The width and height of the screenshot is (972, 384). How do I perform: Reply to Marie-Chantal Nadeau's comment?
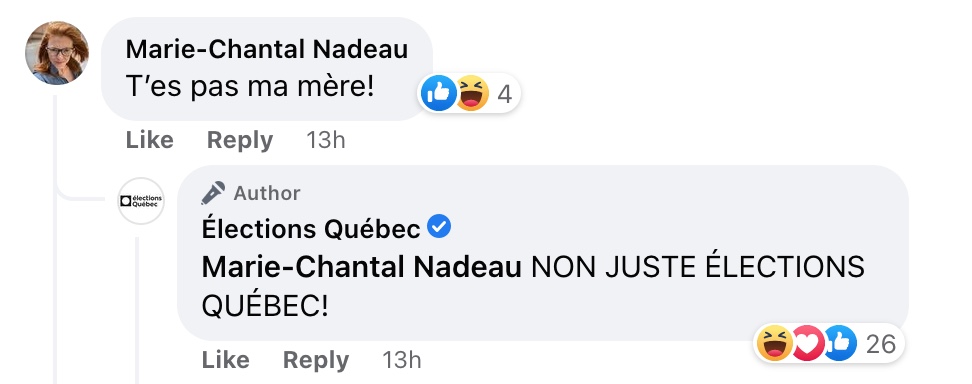[240, 140]
